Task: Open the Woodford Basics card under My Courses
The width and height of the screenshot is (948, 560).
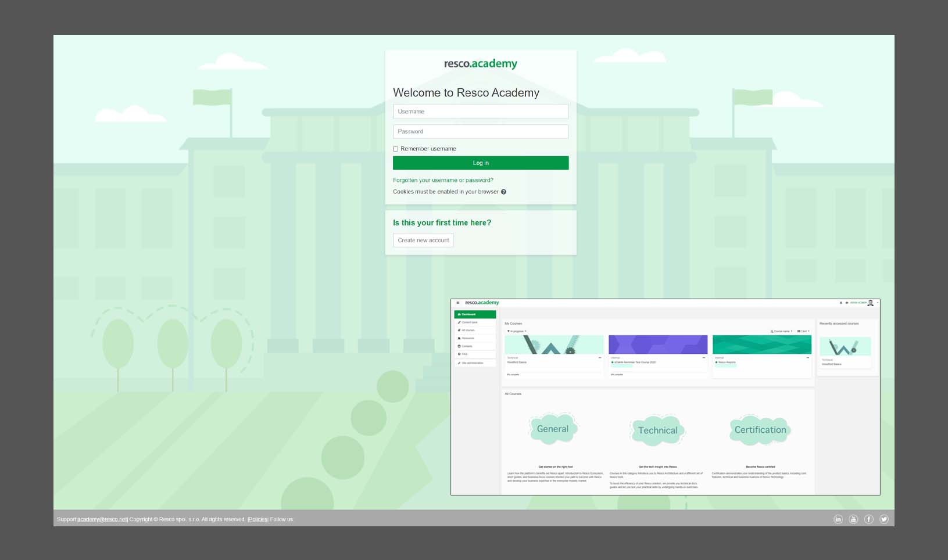Action: click(554, 356)
